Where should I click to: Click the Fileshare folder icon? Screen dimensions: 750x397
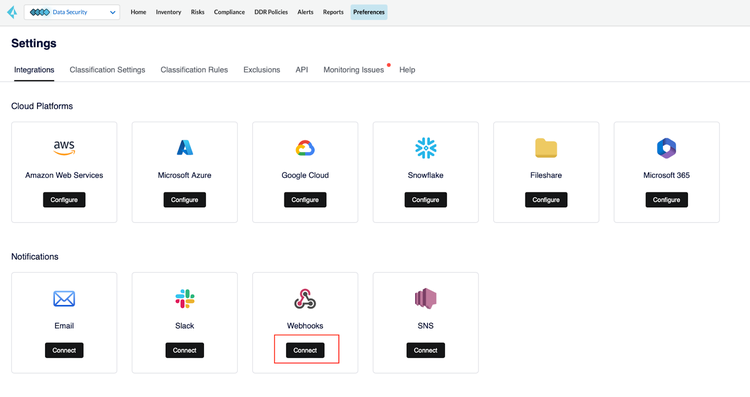coord(546,148)
